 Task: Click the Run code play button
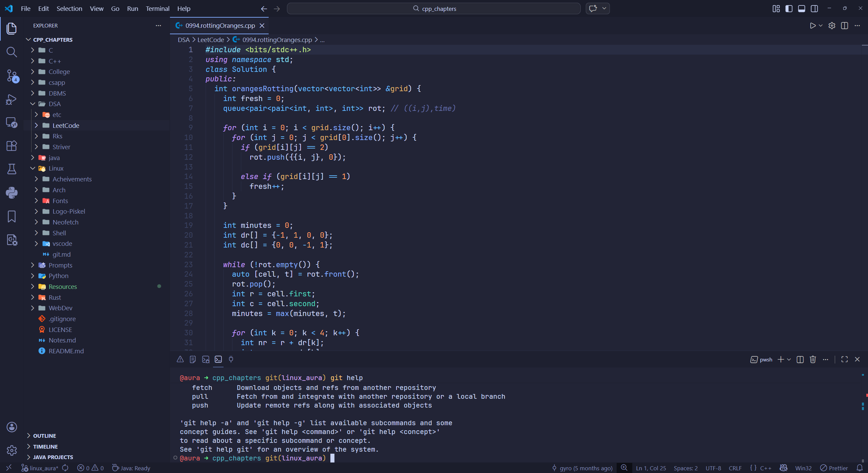pyautogui.click(x=813, y=26)
